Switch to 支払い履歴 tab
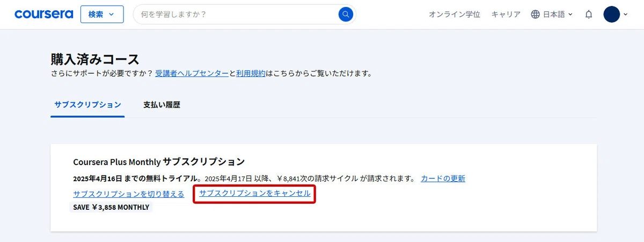 click(162, 105)
